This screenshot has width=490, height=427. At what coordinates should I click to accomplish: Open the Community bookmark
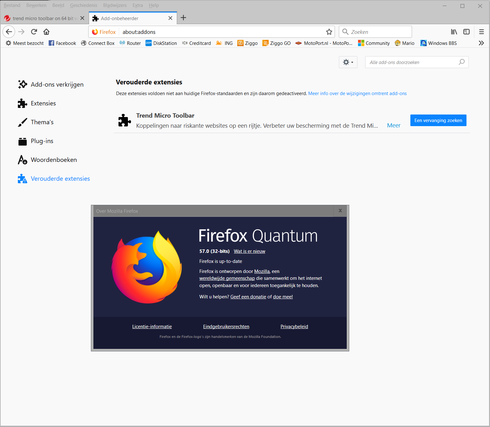(374, 43)
